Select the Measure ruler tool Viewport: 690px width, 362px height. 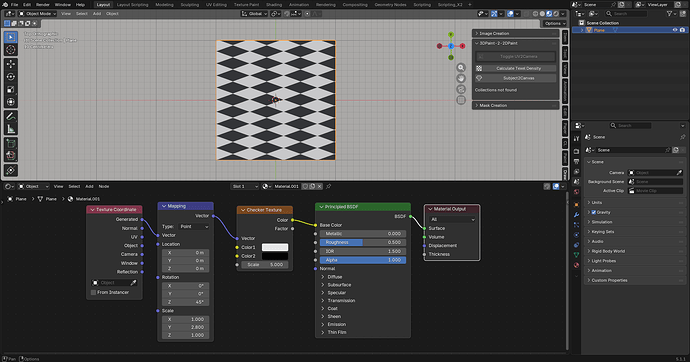click(x=11, y=129)
